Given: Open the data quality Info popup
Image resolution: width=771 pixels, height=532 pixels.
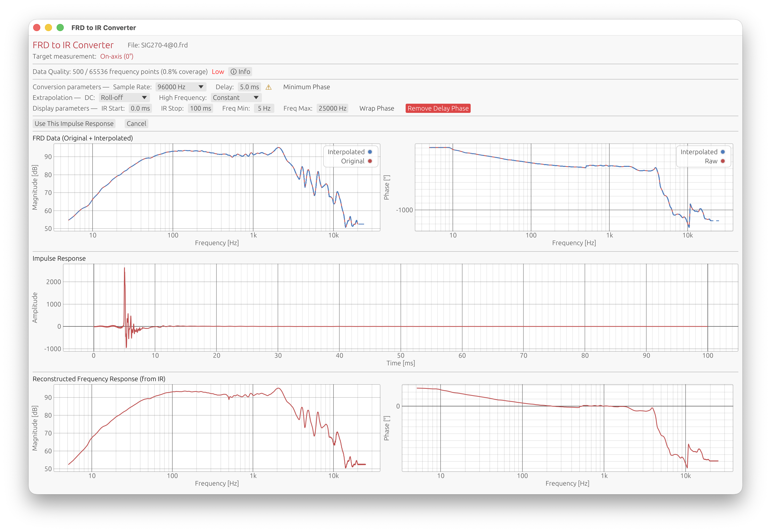Looking at the screenshot, I should [240, 71].
